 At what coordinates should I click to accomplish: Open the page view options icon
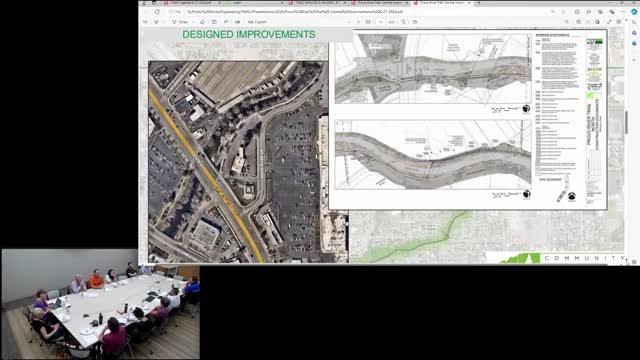415,22
